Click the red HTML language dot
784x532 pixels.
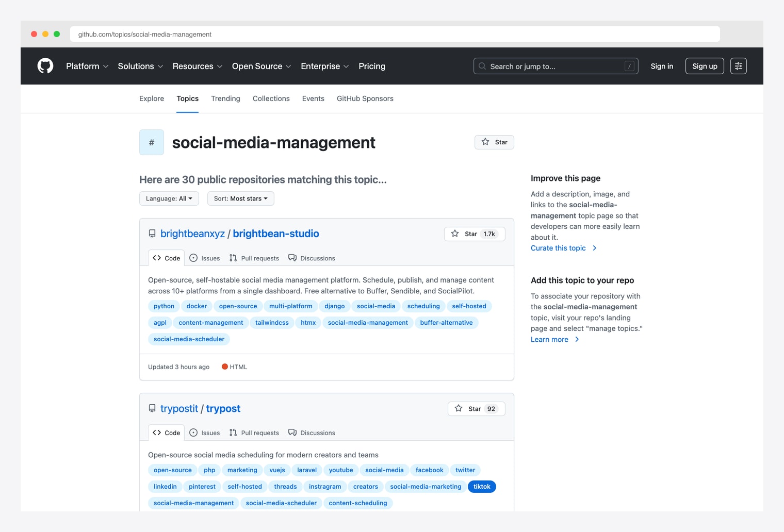225,367
